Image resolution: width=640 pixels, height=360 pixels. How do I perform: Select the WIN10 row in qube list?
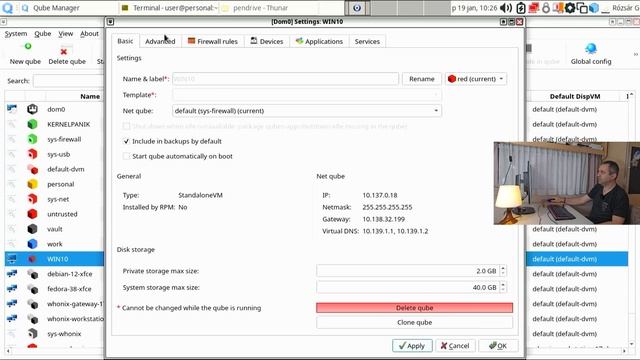pyautogui.click(x=54, y=259)
